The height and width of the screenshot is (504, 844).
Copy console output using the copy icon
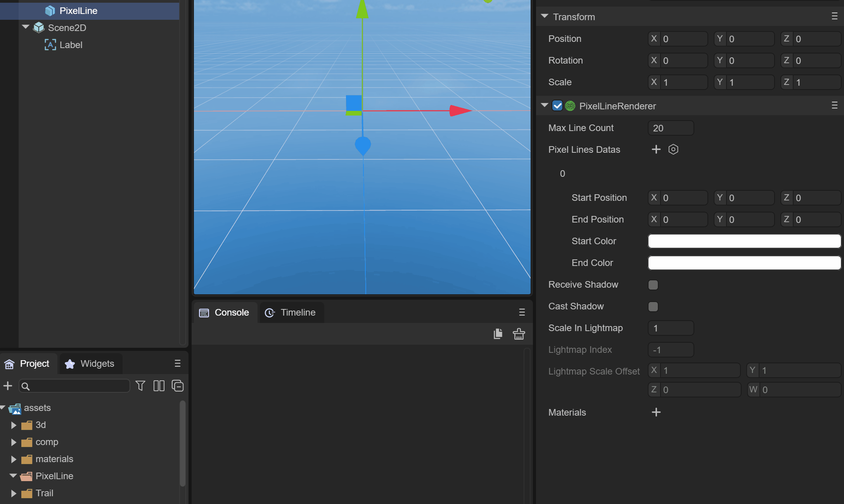point(498,334)
